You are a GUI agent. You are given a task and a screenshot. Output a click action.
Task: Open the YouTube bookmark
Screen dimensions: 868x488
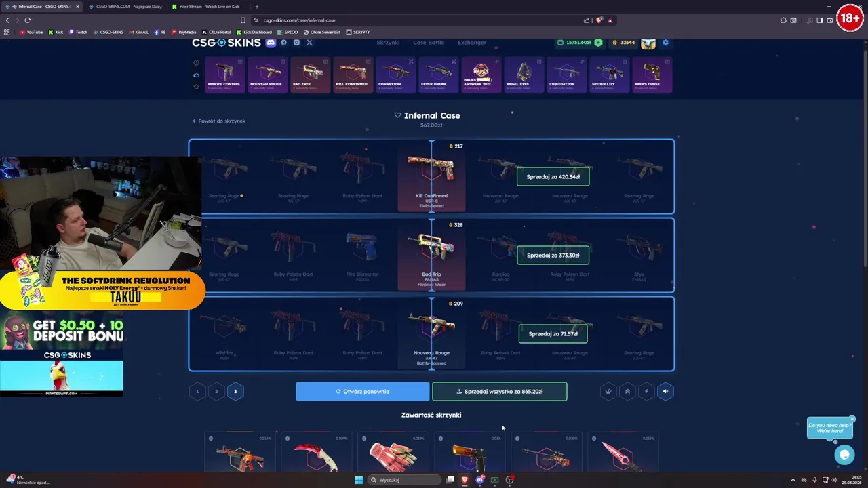coord(31,32)
